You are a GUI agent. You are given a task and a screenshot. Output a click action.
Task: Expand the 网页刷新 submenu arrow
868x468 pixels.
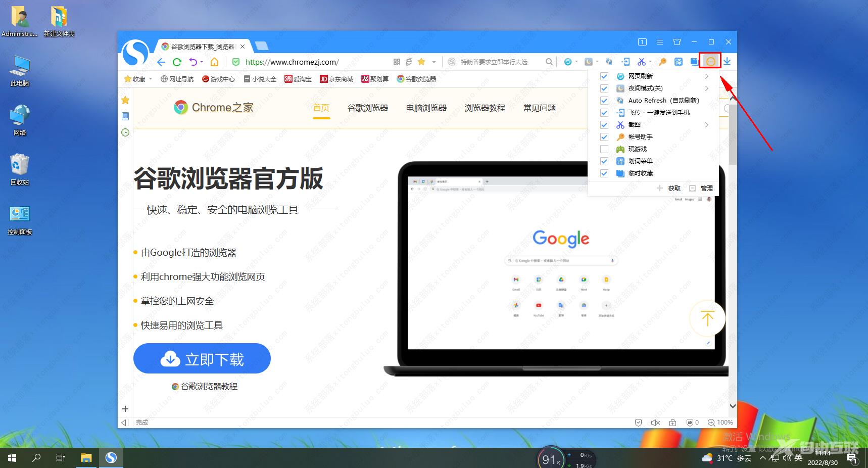pyautogui.click(x=707, y=76)
